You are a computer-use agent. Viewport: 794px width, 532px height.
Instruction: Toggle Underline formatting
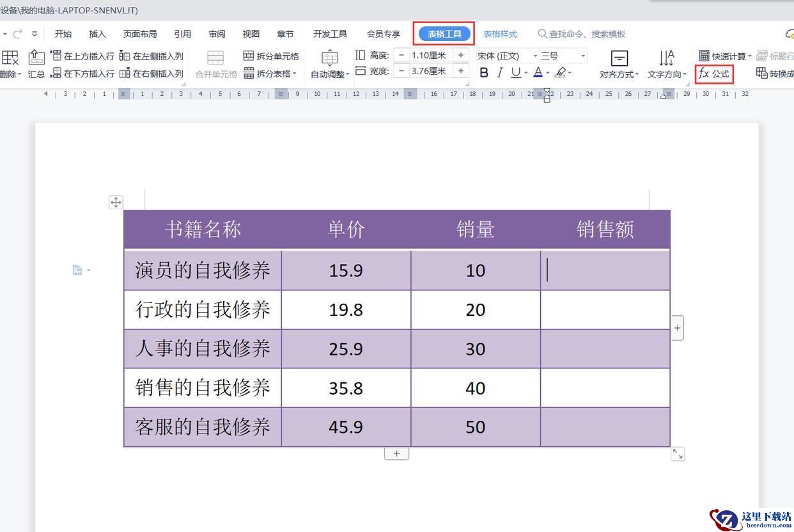click(x=515, y=73)
